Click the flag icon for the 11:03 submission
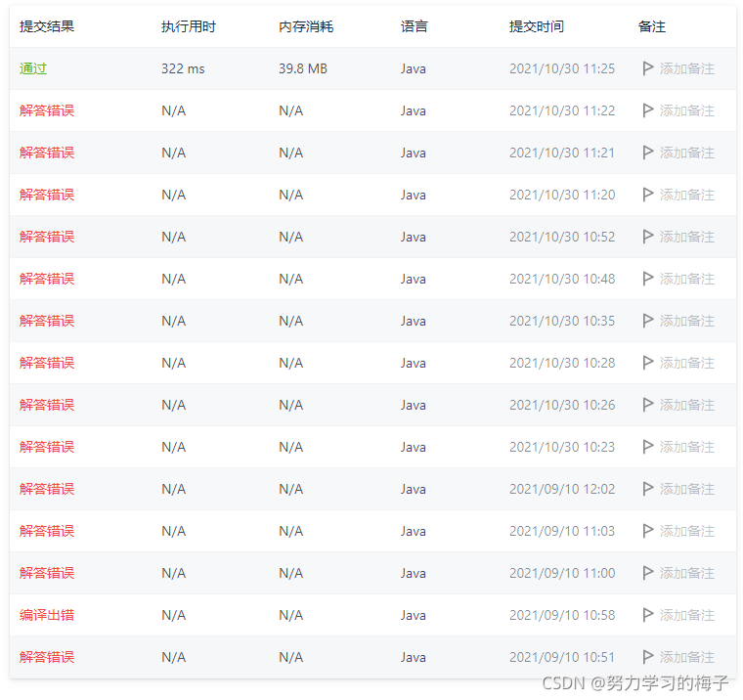 [x=648, y=531]
